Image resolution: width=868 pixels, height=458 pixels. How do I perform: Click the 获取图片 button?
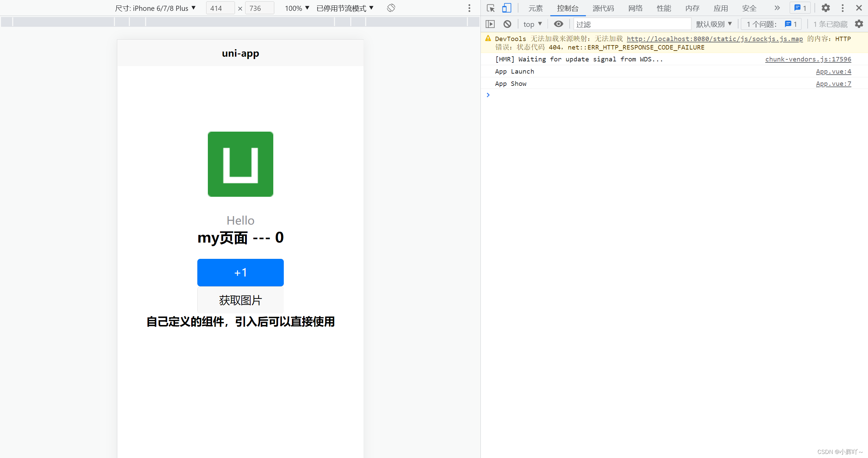coord(240,300)
